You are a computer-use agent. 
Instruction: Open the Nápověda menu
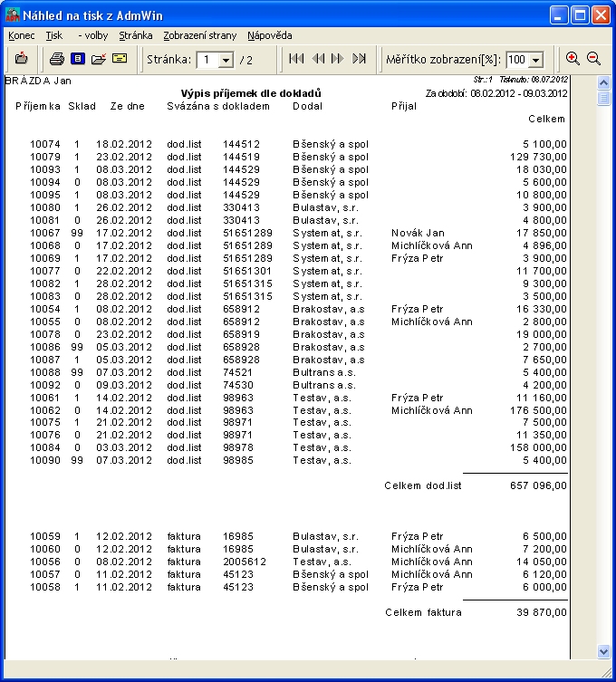(x=270, y=35)
